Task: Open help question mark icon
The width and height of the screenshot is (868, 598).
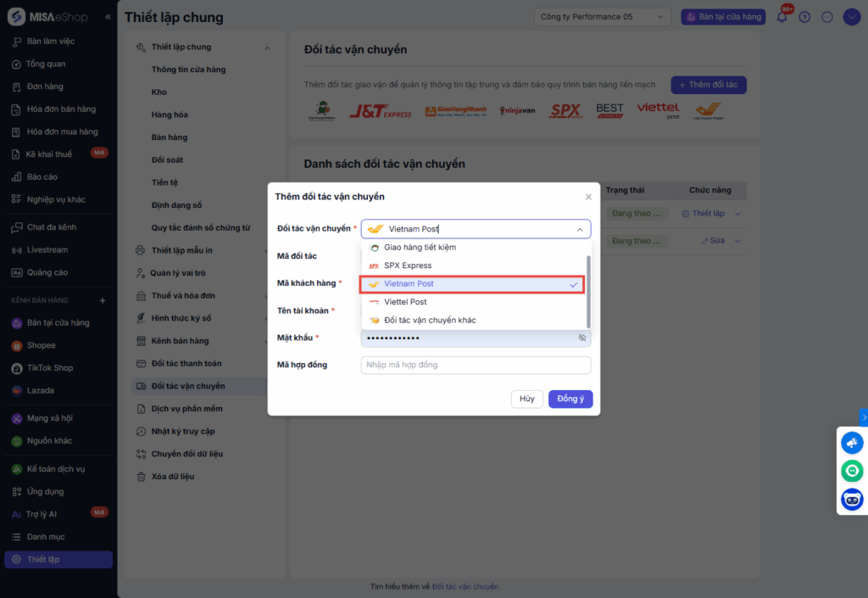Action: (805, 17)
